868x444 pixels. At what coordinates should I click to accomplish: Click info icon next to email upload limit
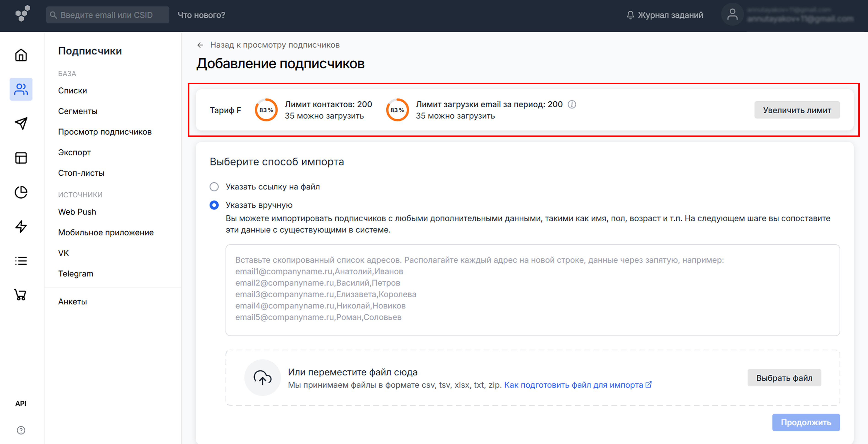tap(572, 104)
